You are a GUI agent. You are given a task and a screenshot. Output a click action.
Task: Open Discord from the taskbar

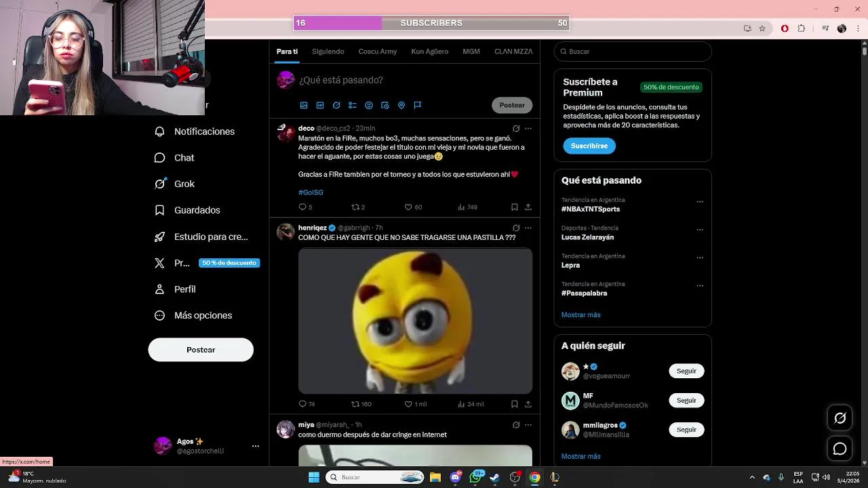tap(456, 477)
